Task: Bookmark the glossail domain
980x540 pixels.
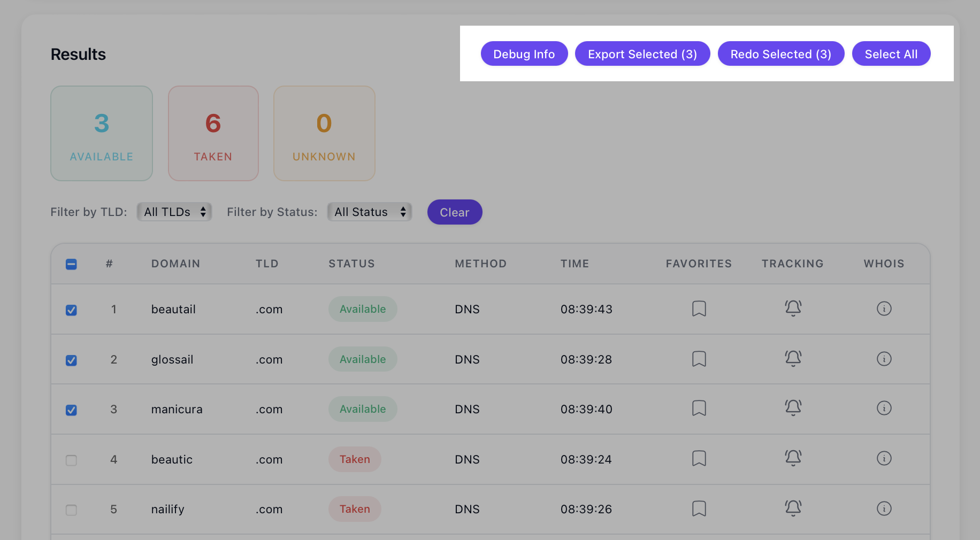Action: [x=699, y=359]
